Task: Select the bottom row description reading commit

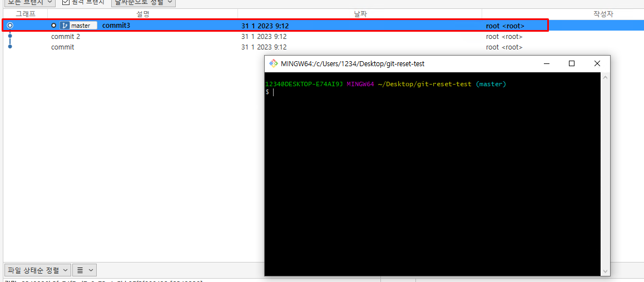Action: (x=62, y=47)
